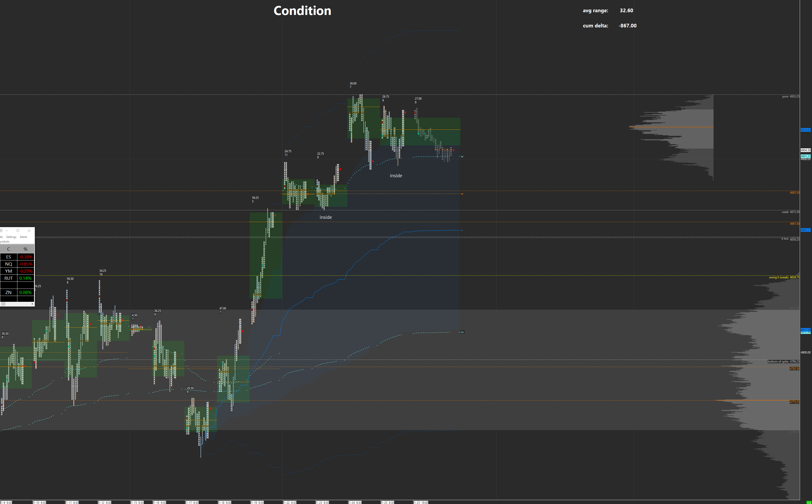The image size is (812, 504).
Task: Click the 1-25 16:00 date label
Action: click(421, 502)
